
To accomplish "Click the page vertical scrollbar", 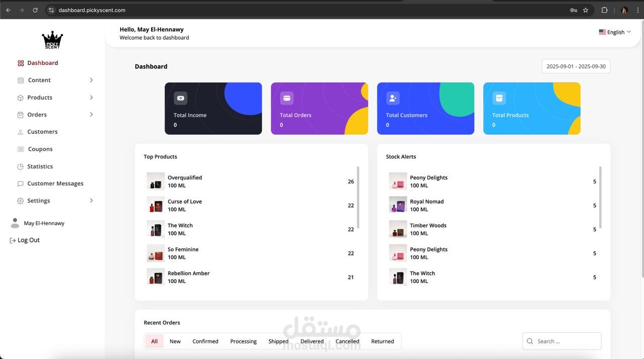I will (642, 148).
